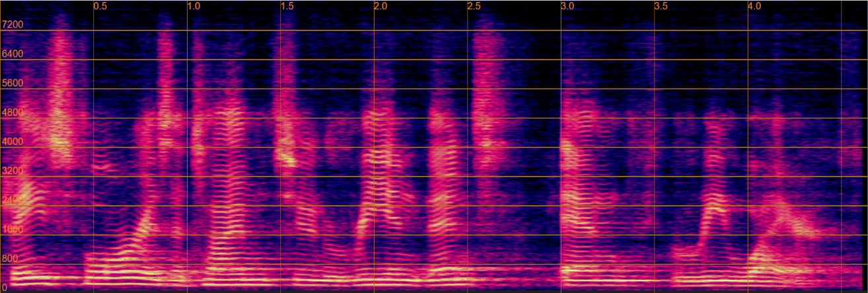This screenshot has width=868, height=293.
Task: Click the 2400 Hz frequency label
Action: pos(13,200)
